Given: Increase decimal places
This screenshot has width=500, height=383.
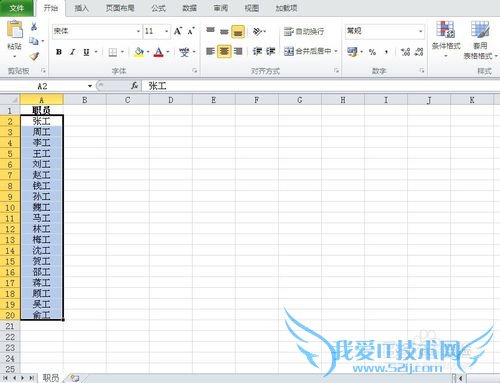Looking at the screenshot, I should pos(405,52).
